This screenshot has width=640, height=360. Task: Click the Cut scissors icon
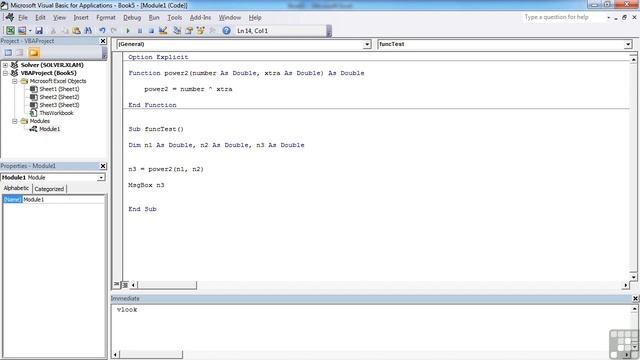coord(53,31)
